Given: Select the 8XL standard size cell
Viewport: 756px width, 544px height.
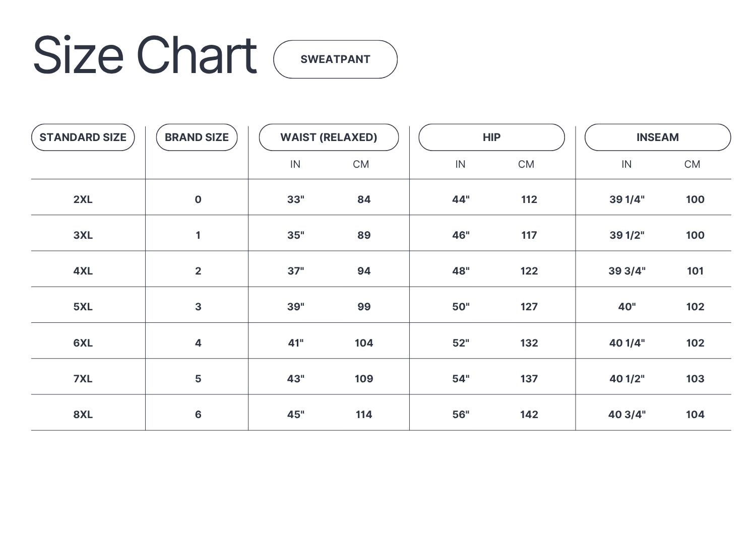Looking at the screenshot, I should click(x=83, y=415).
